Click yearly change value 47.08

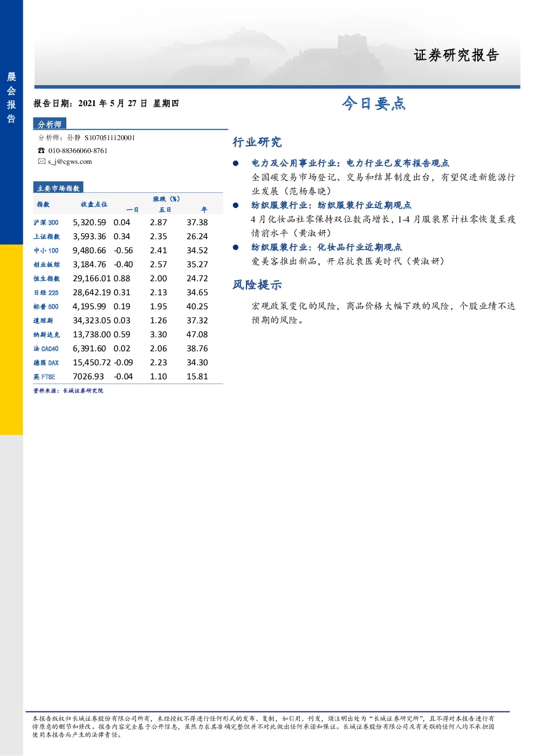pos(197,335)
